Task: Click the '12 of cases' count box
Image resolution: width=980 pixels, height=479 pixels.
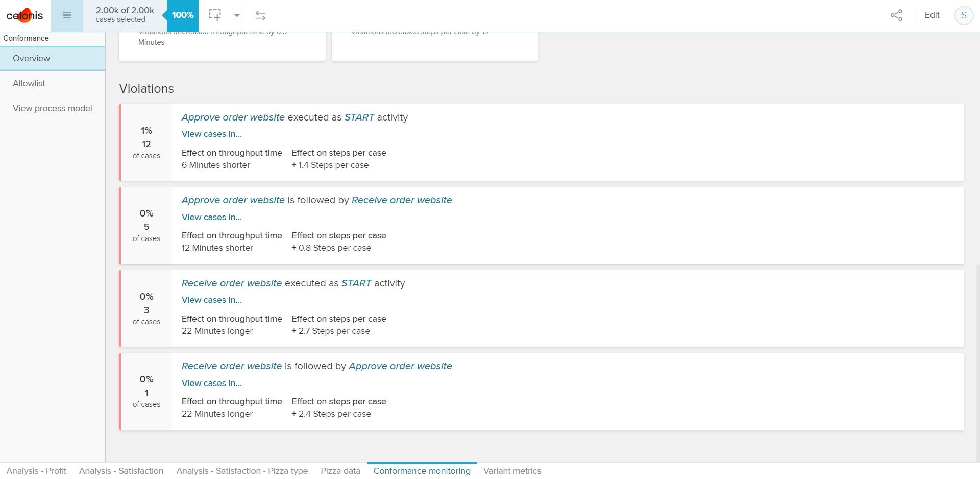Action: (x=146, y=143)
